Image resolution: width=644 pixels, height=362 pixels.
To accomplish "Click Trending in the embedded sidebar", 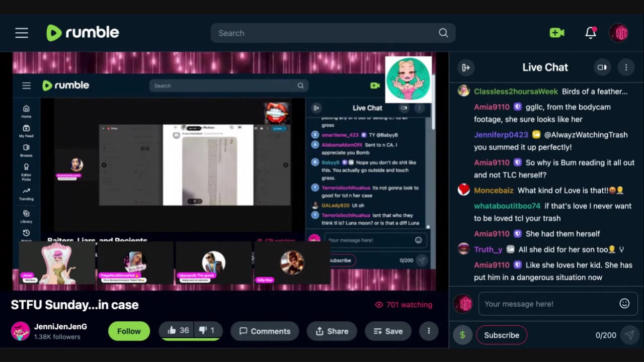I will (x=26, y=194).
